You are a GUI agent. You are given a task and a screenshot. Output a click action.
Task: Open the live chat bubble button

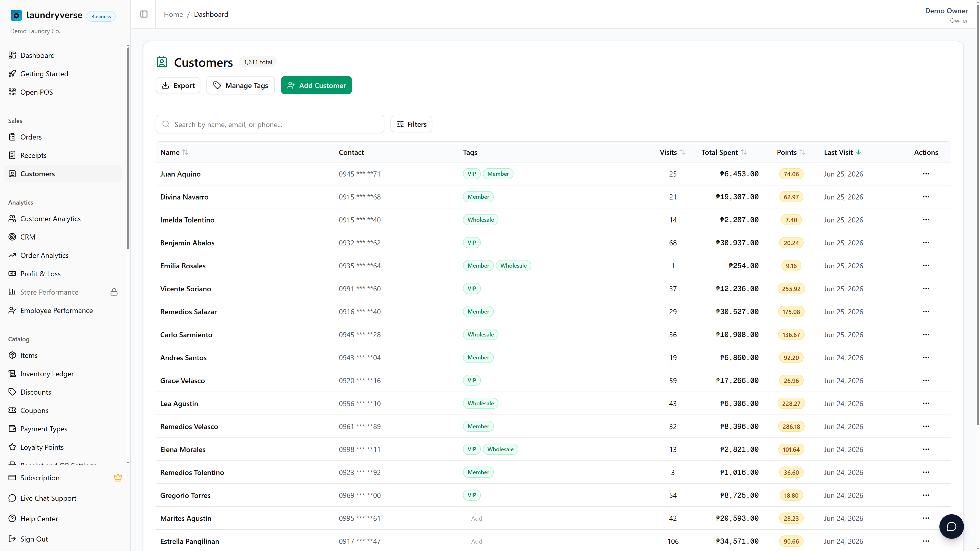[951, 526]
